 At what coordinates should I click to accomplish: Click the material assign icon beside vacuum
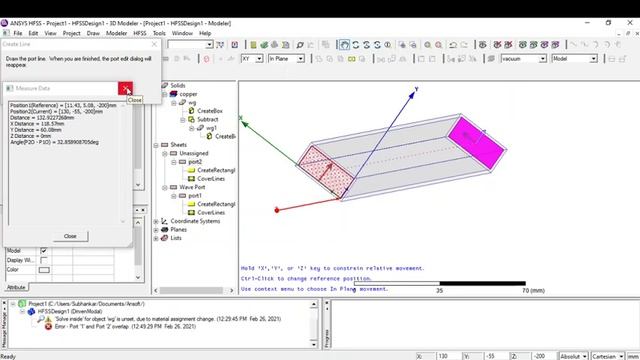click(491, 59)
